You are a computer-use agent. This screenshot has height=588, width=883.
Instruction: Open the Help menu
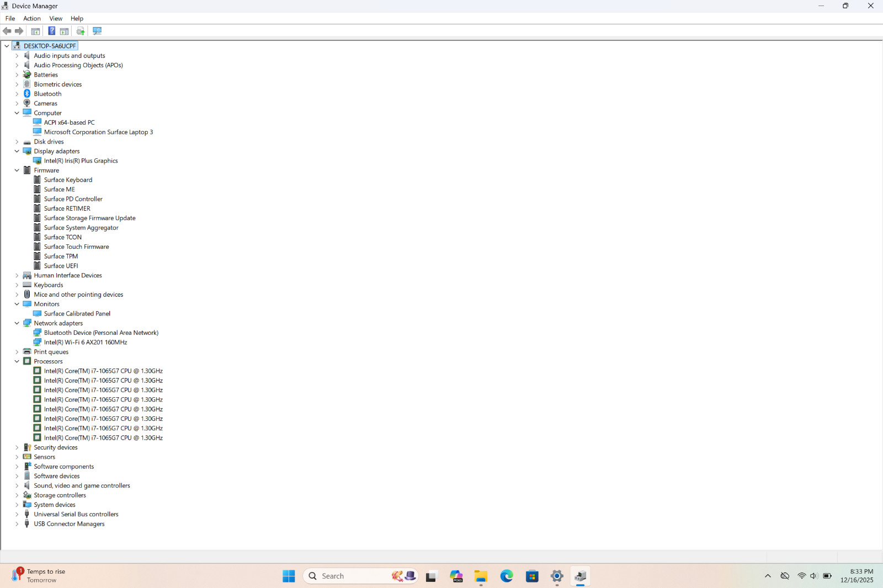tap(77, 18)
